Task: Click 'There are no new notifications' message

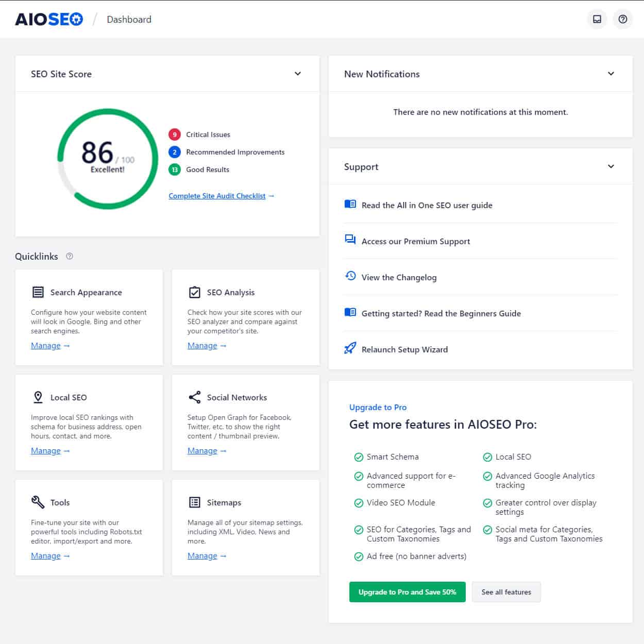Action: tap(481, 112)
